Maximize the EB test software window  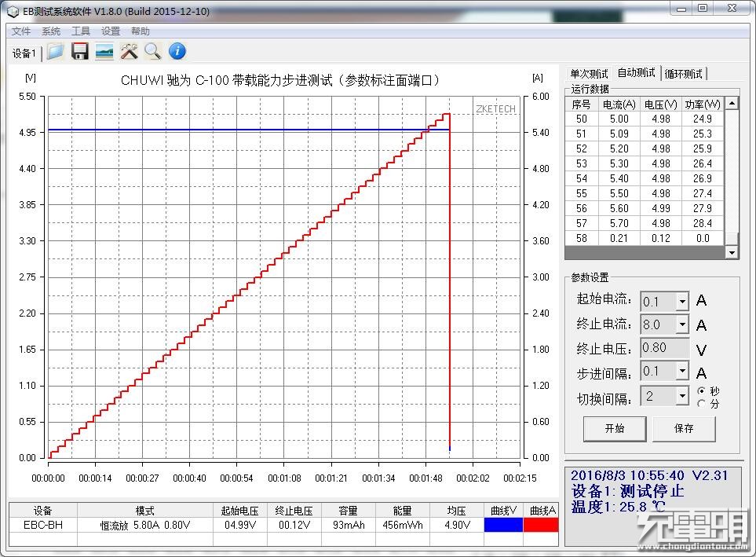(703, 8)
